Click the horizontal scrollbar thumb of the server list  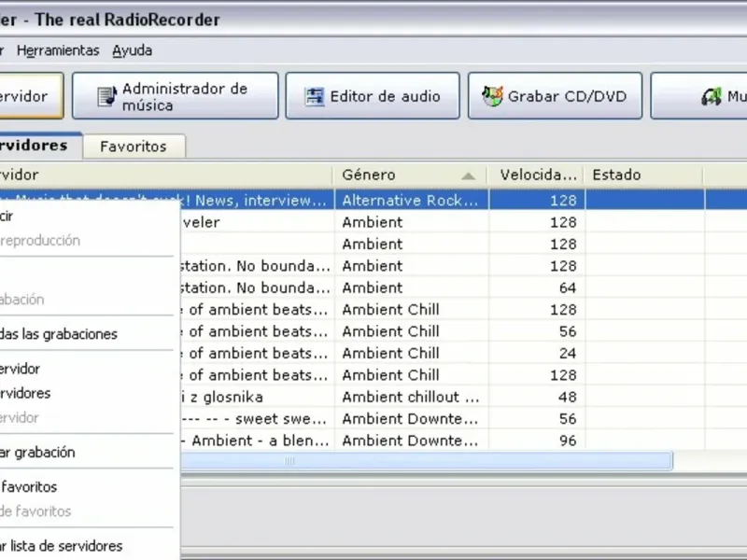(427, 461)
